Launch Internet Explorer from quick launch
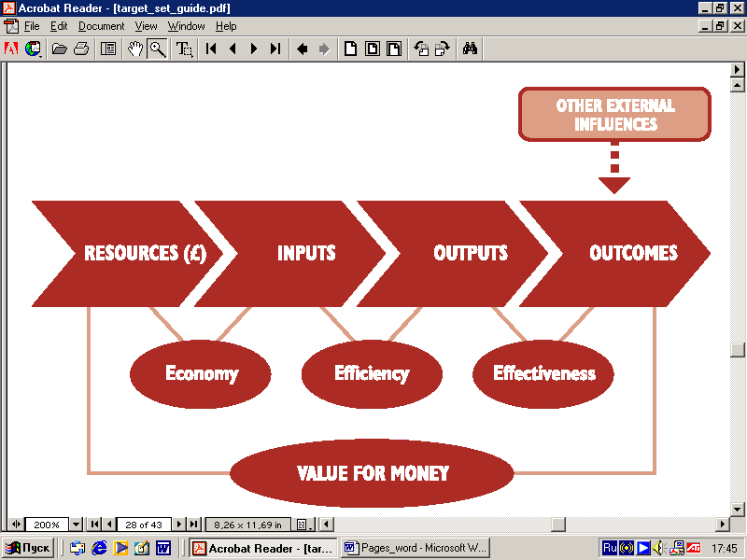Viewport: 747px width, 560px height. [99, 548]
